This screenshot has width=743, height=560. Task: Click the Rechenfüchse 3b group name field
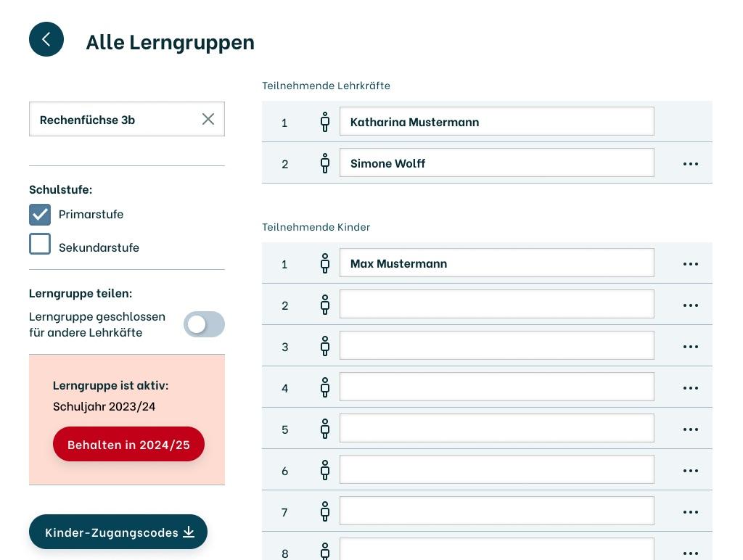click(x=116, y=119)
